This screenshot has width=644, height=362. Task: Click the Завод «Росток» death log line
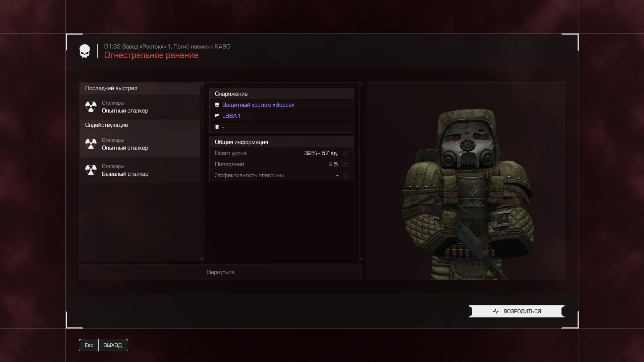pos(167,47)
